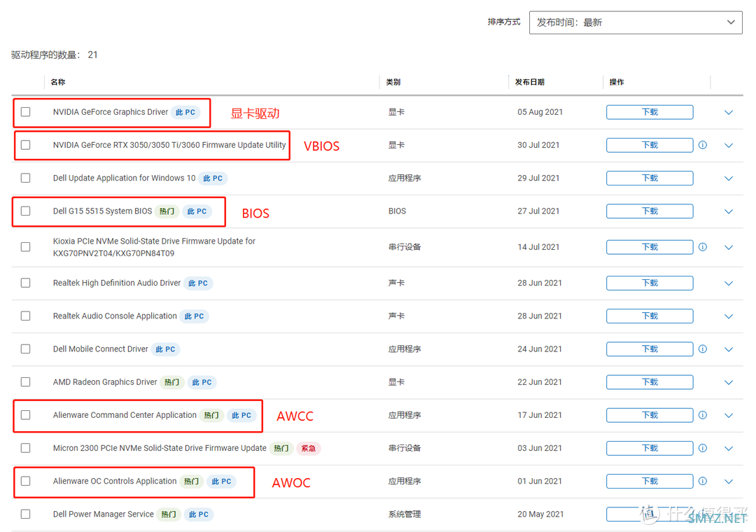Show info icon for Alienware OC Controls
The image size is (756, 532).
[x=703, y=481]
